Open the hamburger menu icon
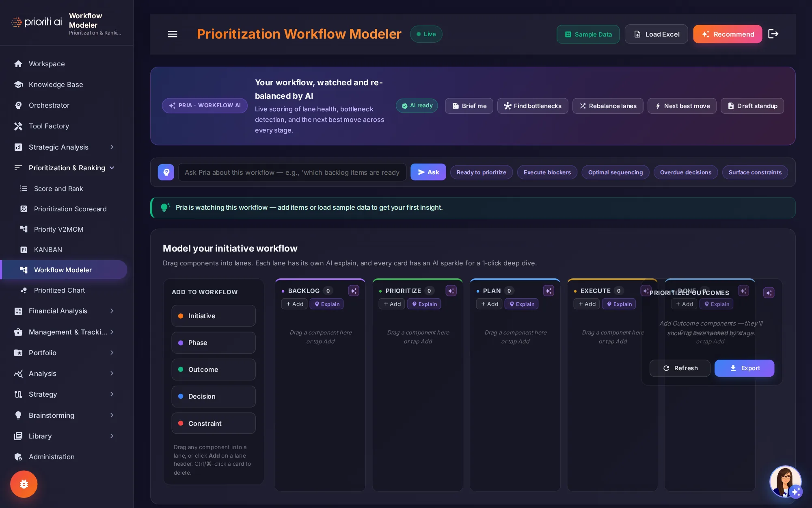The width and height of the screenshot is (812, 508). point(173,34)
